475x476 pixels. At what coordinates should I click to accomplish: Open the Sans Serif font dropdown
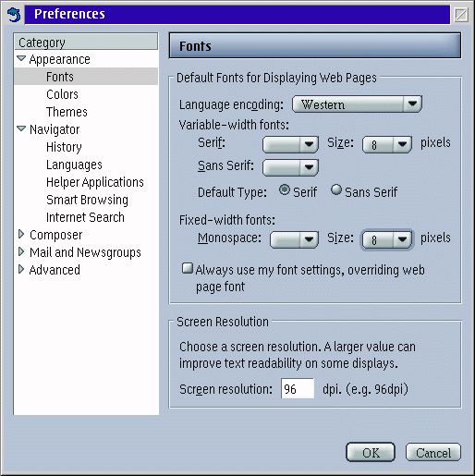290,167
